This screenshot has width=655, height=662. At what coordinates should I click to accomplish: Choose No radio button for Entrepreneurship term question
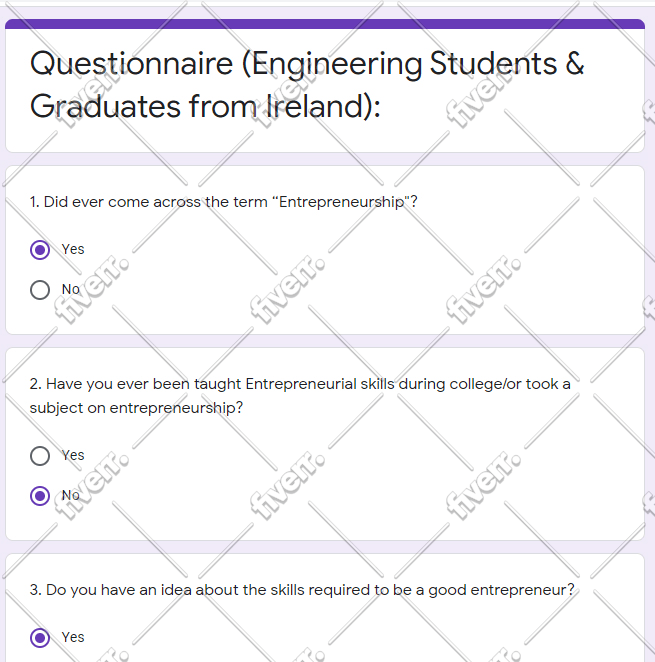(40, 290)
